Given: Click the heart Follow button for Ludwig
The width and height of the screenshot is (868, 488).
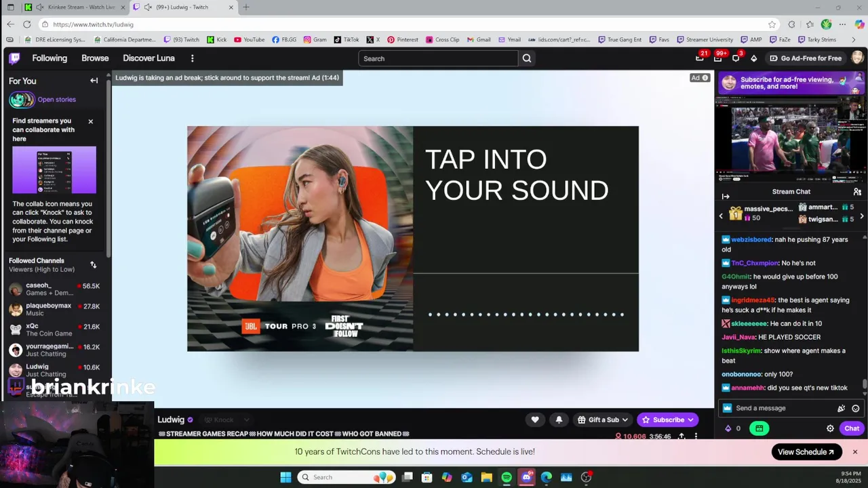Looking at the screenshot, I should 535,420.
